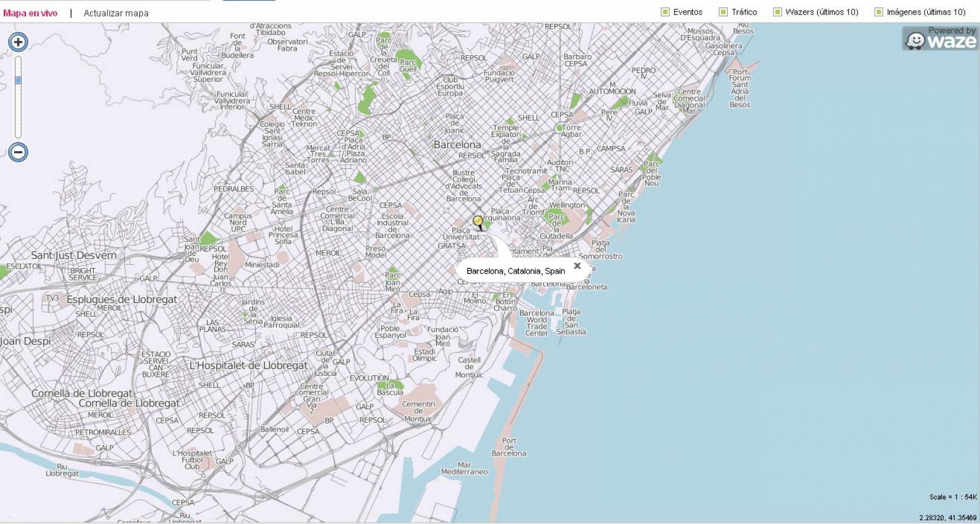Open the Mapa en vivo tab
The width and height of the screenshot is (980, 524).
30,13
